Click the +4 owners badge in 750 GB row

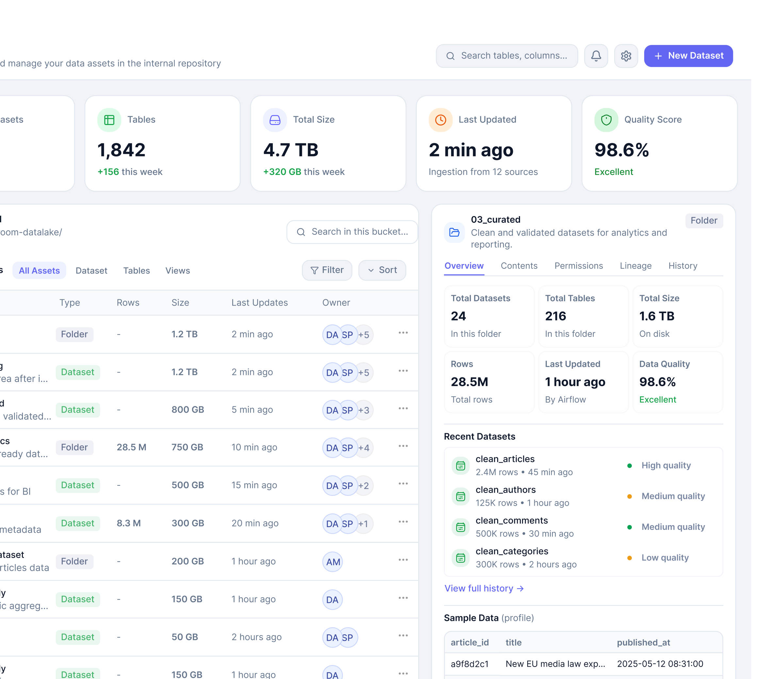click(x=364, y=448)
